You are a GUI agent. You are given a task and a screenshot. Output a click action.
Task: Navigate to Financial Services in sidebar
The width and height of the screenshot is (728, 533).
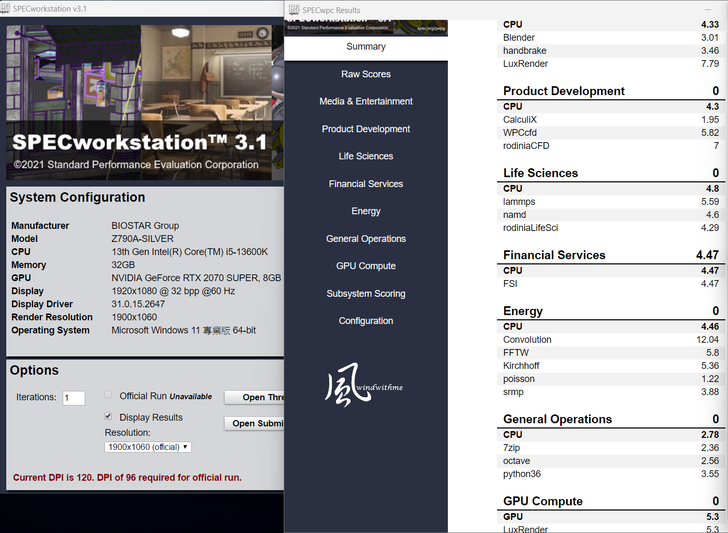[366, 184]
